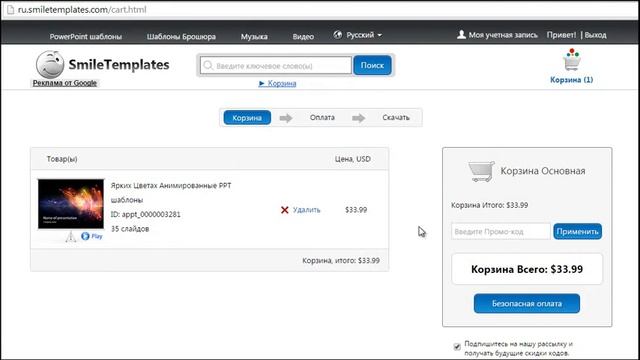
Task: Click the Play button under the thumbnail
Action: pyautogui.click(x=92, y=236)
